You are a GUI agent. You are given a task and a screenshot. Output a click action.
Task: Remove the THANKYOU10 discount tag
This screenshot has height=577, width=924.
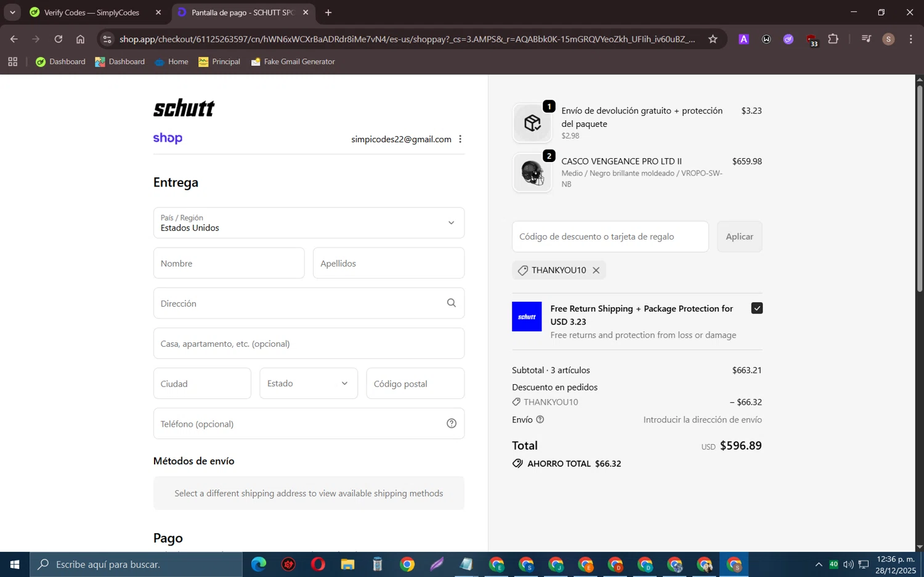596,270
